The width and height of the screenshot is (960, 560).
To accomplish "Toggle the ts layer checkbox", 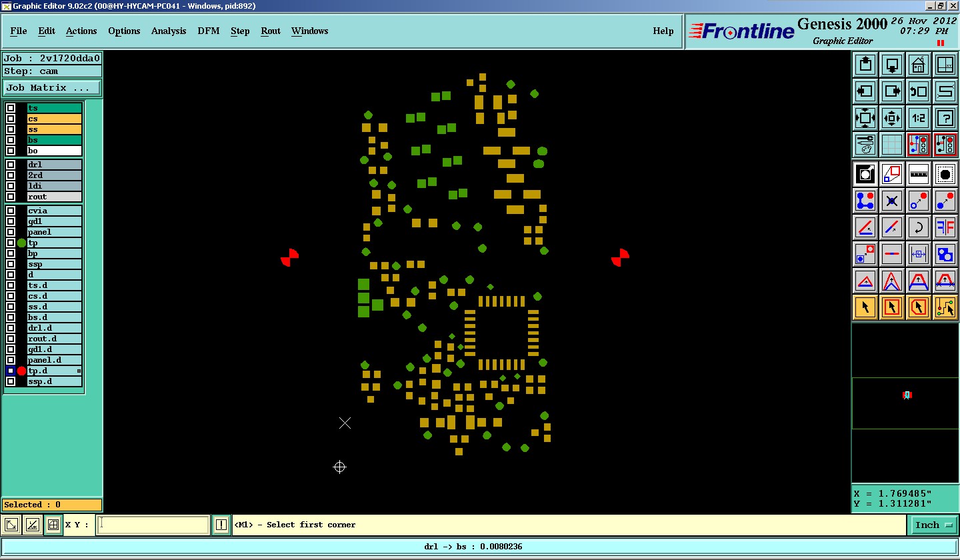I will point(11,108).
